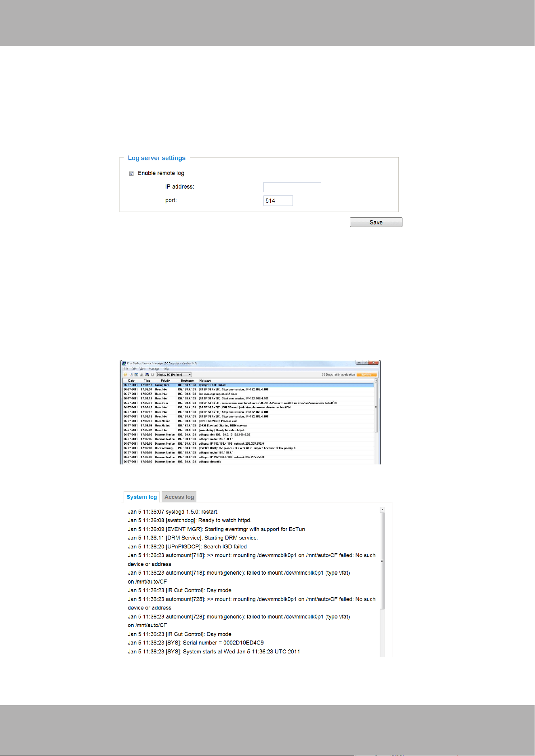Image resolution: width=535 pixels, height=756 pixels.
Task: Click the port field showing 514
Action: click(x=278, y=201)
